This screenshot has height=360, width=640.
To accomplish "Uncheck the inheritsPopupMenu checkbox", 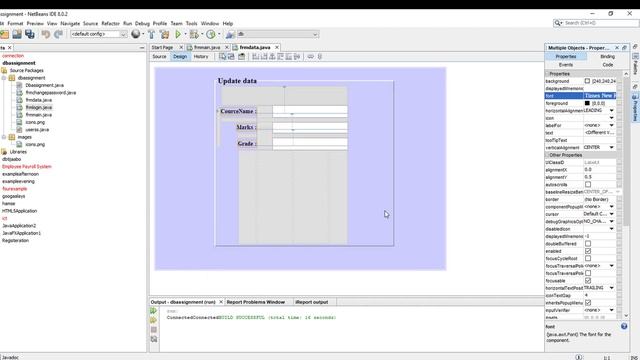I will [588, 303].
